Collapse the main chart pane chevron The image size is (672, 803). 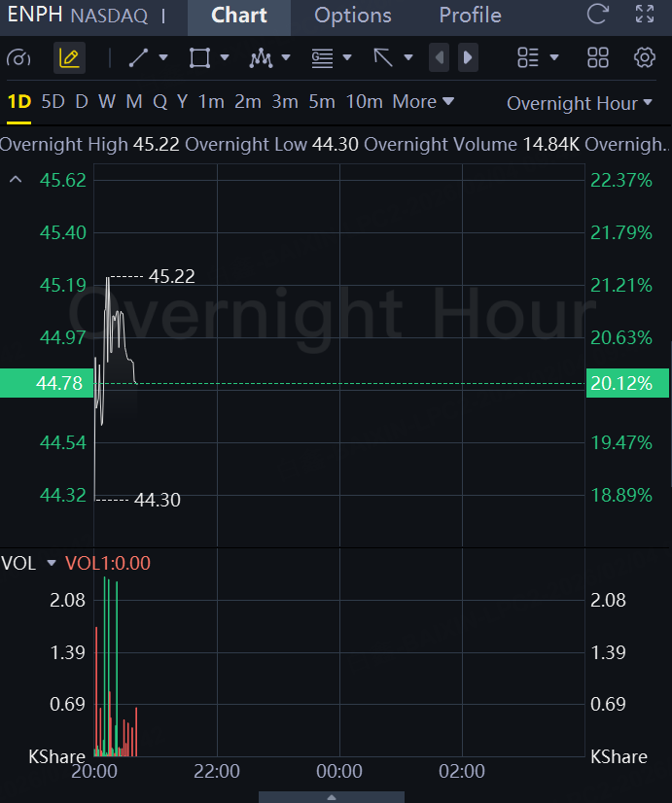pos(16,180)
